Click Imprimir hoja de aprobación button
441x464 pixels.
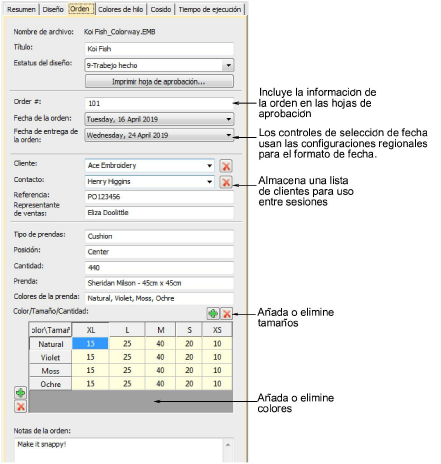(x=159, y=81)
